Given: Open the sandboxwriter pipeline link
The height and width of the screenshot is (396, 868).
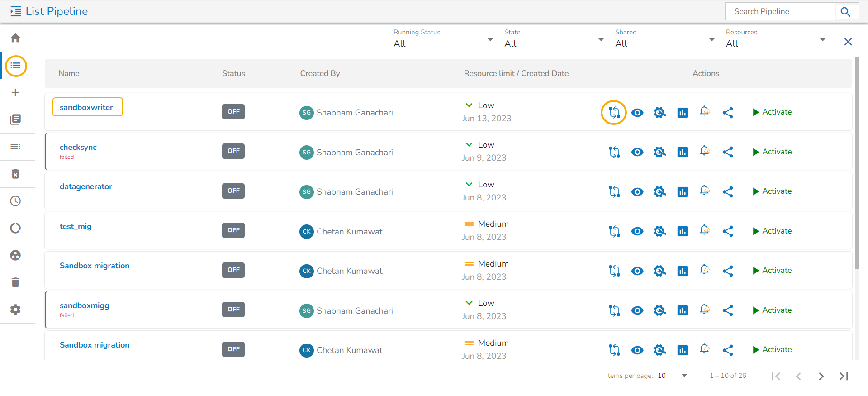Looking at the screenshot, I should click(86, 107).
